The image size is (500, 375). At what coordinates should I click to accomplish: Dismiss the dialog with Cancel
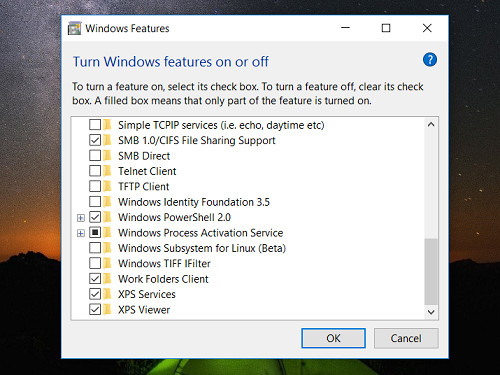point(406,338)
